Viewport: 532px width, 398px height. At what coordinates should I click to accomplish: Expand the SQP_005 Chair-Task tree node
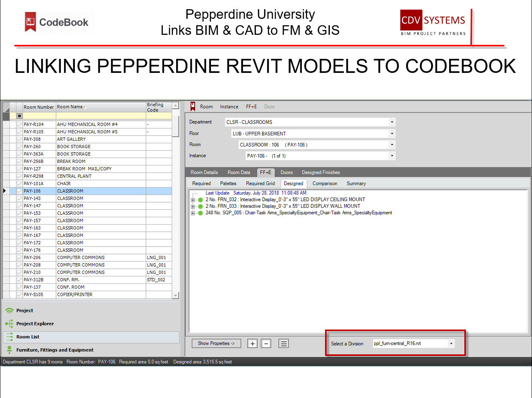coord(193,213)
